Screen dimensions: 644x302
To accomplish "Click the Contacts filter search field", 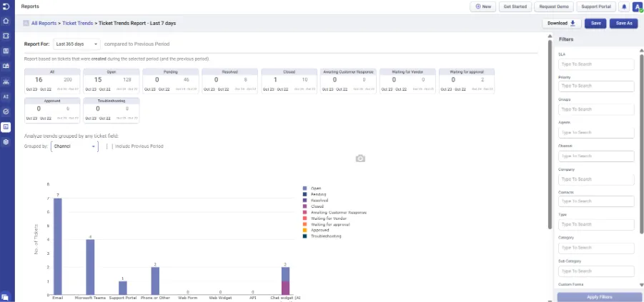I will point(596,201).
